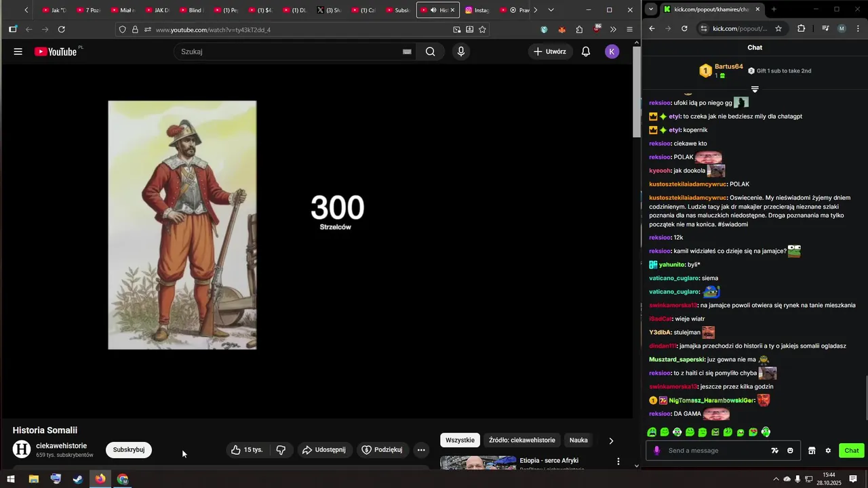Open Chrome three-dot menu in Kick window
868x488 pixels.
(x=858, y=28)
